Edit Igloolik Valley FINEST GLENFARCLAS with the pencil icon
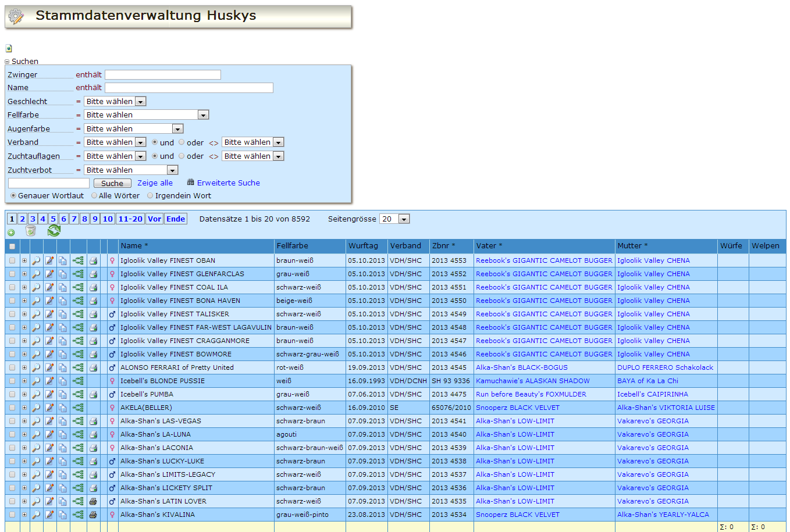 [x=49, y=274]
